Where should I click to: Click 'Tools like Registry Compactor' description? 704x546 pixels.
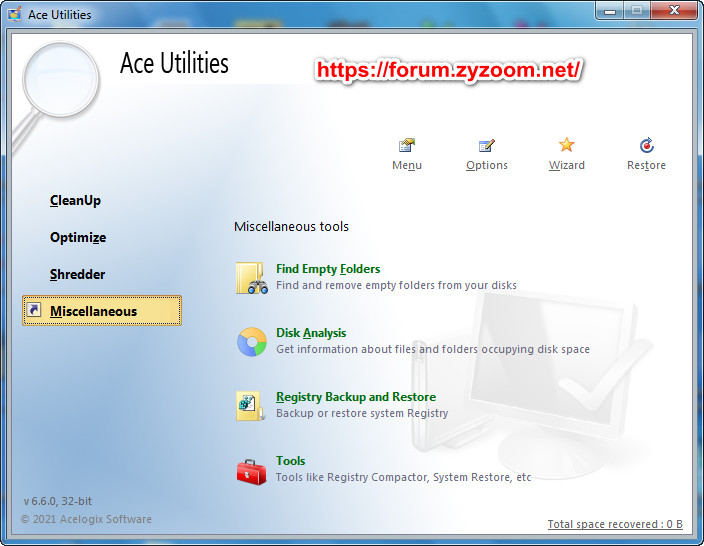tap(403, 477)
